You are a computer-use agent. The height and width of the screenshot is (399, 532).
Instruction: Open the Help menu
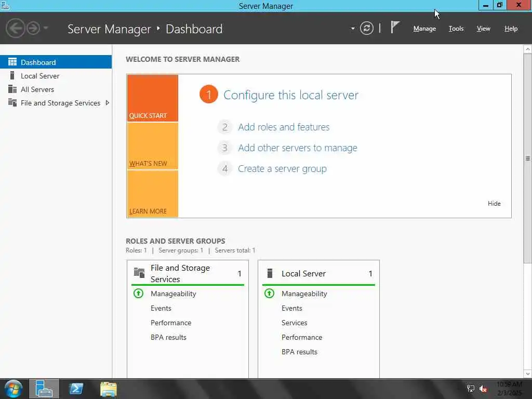point(511,29)
